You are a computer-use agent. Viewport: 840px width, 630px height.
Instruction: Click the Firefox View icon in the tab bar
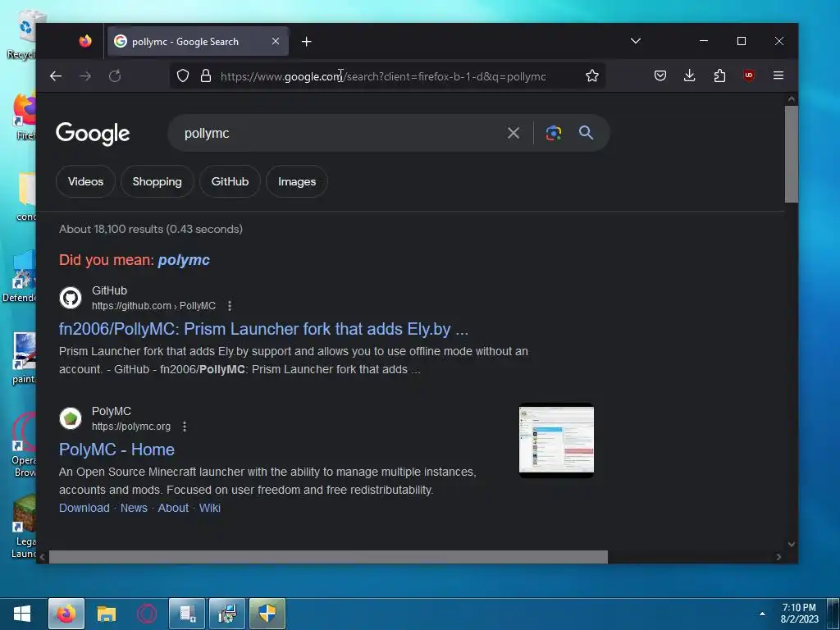tap(85, 41)
